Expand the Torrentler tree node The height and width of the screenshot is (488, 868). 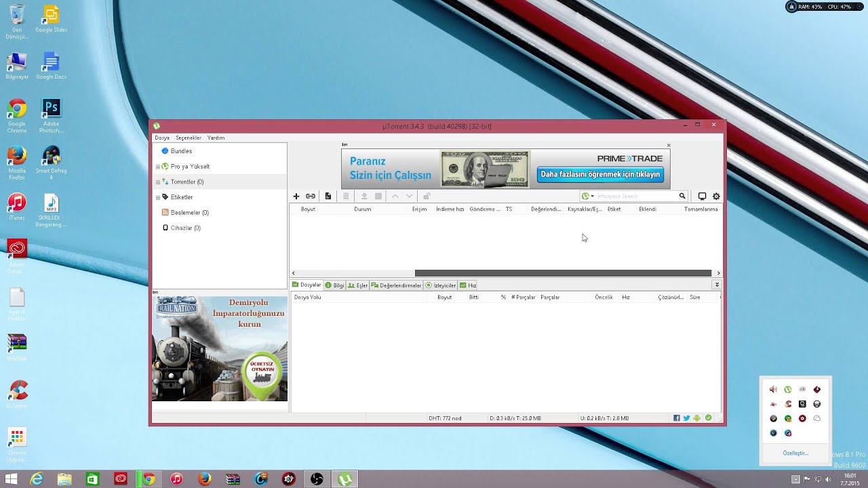pos(158,182)
